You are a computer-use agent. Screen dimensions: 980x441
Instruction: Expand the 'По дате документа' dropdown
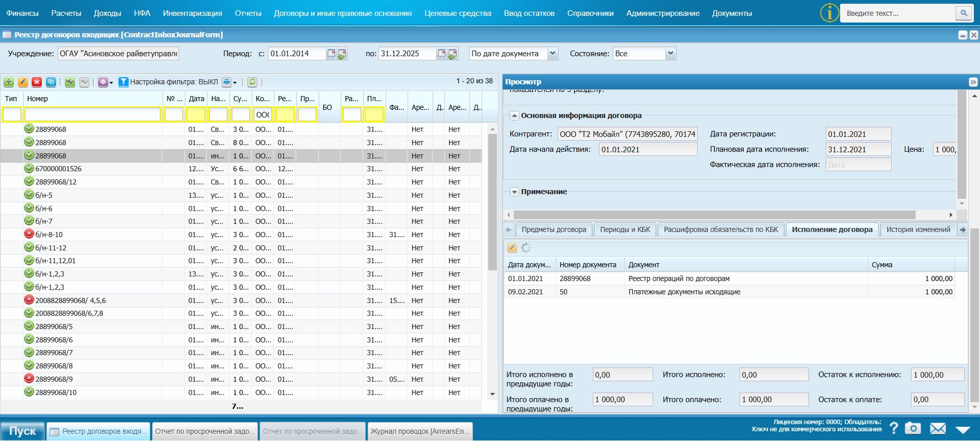click(552, 54)
